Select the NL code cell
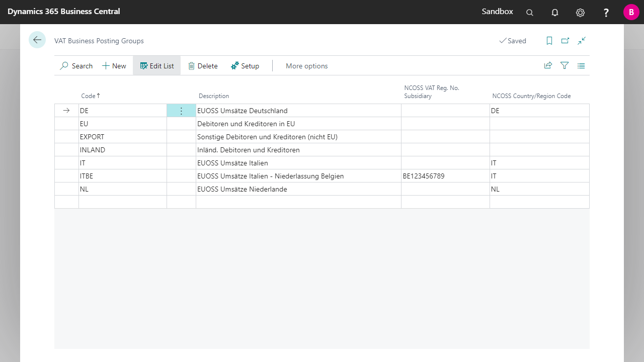Viewport: 644px width, 362px height. tap(123, 189)
